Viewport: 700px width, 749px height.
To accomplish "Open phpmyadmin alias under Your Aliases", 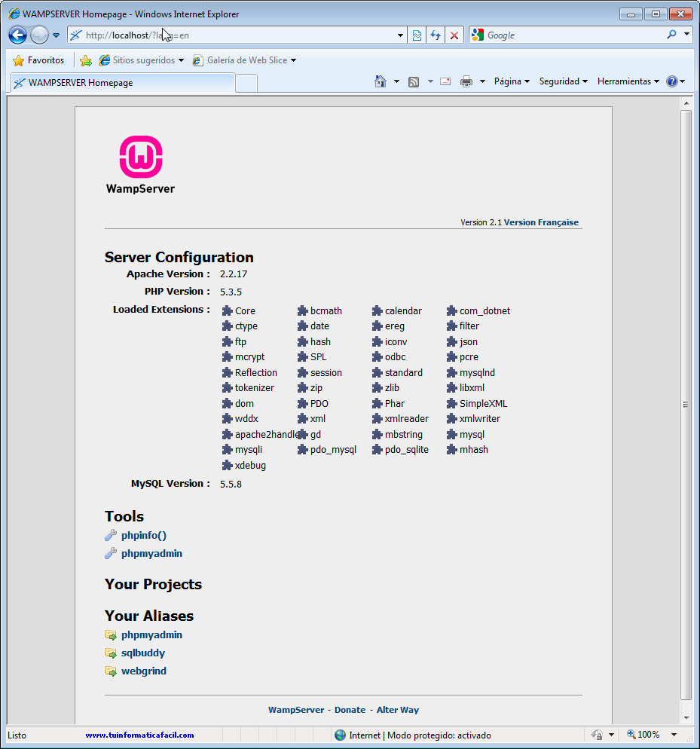I will [151, 634].
